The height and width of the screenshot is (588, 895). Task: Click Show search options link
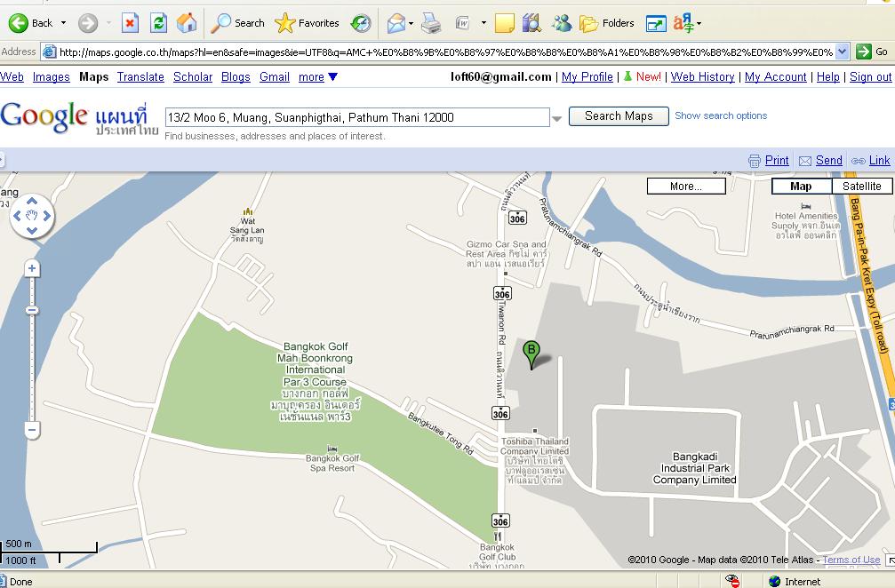(721, 115)
